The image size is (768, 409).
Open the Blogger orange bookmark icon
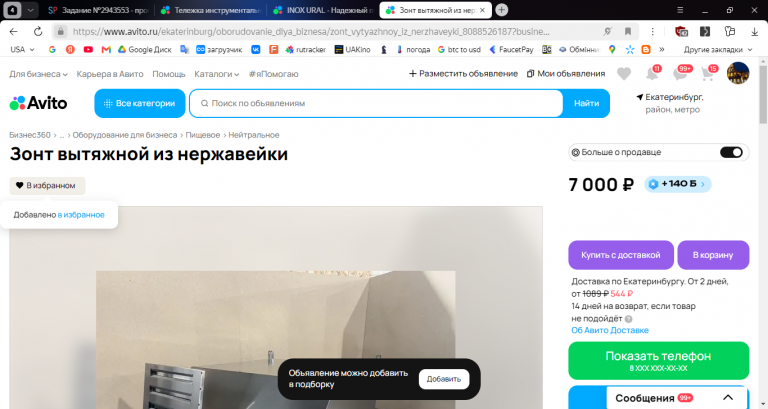coord(646,49)
